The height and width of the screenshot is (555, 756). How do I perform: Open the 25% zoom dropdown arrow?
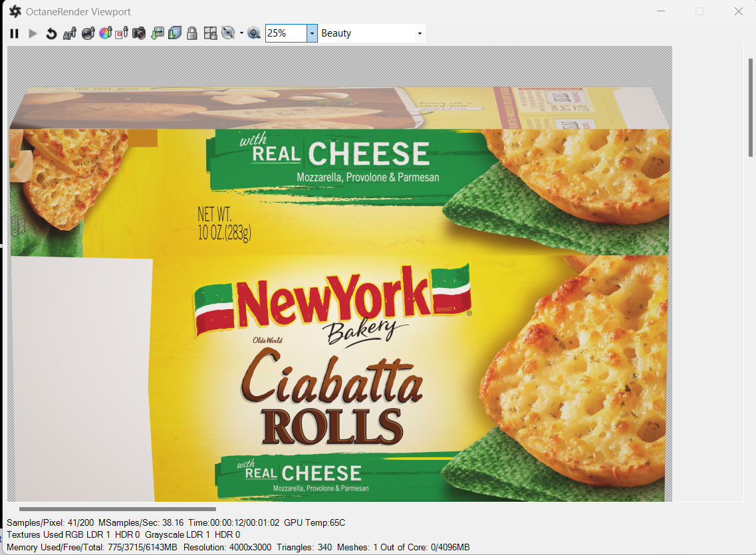pyautogui.click(x=312, y=33)
